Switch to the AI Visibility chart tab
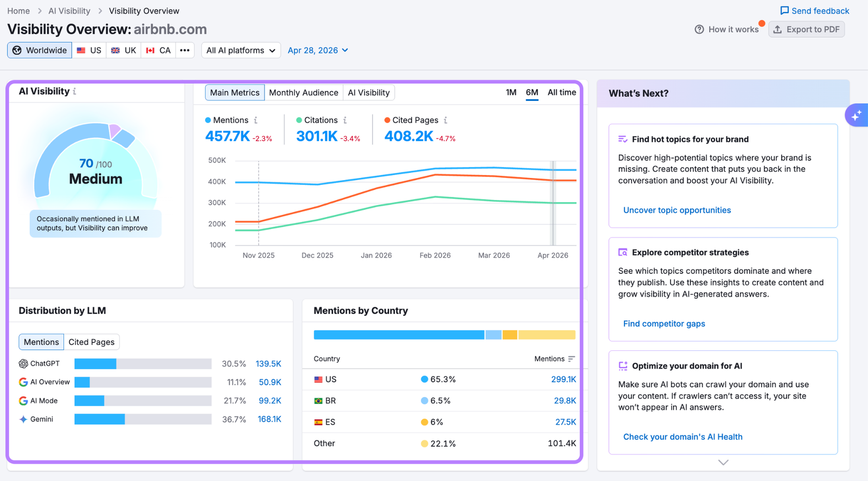This screenshot has height=481, width=868. [369, 93]
